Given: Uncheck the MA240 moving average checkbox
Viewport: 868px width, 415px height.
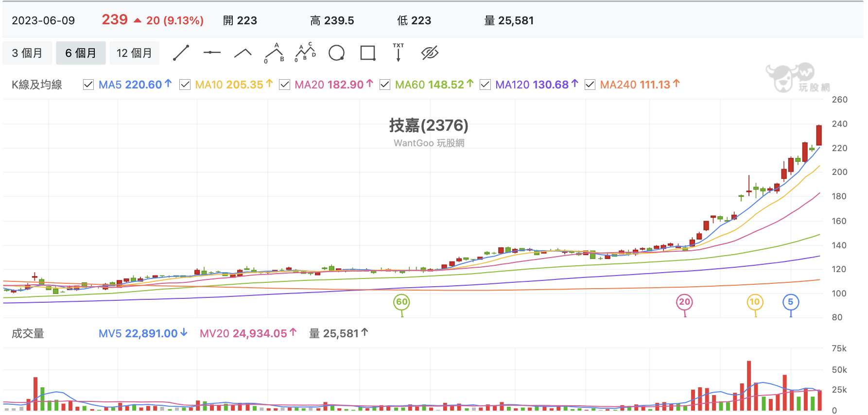Looking at the screenshot, I should [590, 85].
